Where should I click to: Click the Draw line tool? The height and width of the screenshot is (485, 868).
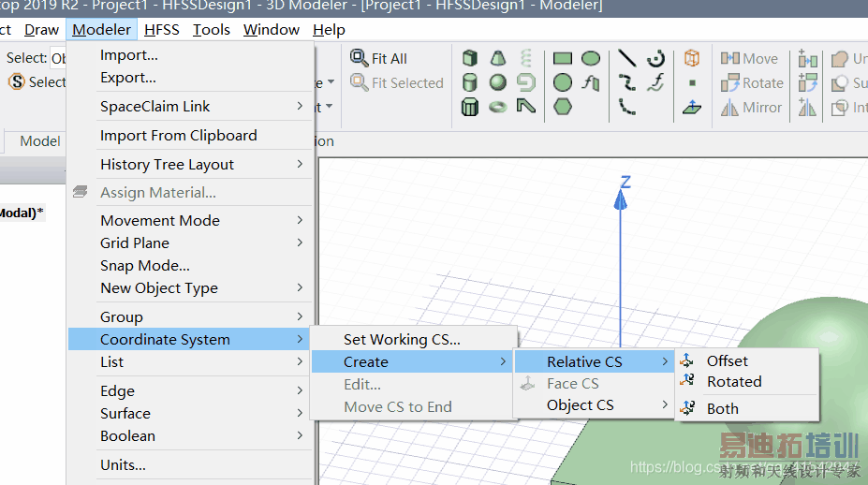(627, 59)
